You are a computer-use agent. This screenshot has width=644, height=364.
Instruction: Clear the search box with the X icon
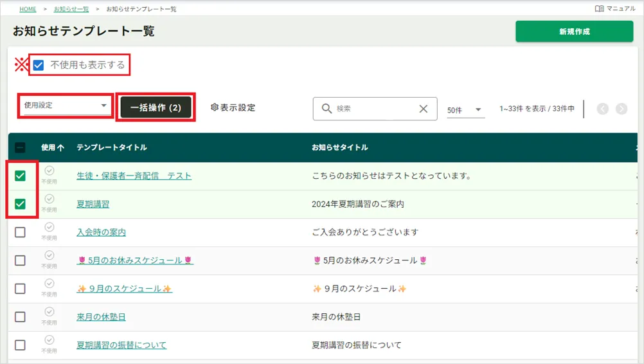pyautogui.click(x=423, y=109)
